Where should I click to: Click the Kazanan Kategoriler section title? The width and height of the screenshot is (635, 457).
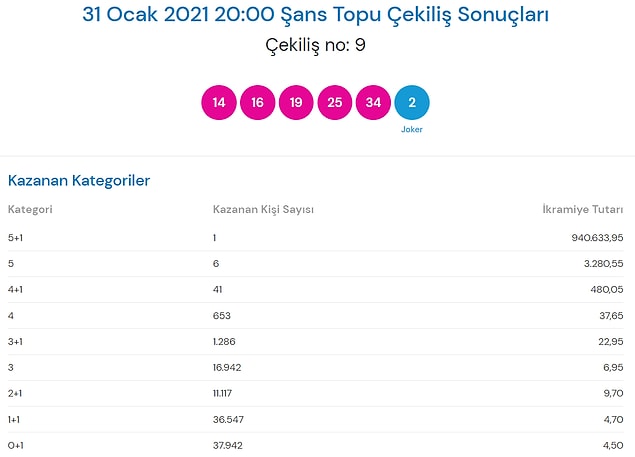tap(79, 181)
